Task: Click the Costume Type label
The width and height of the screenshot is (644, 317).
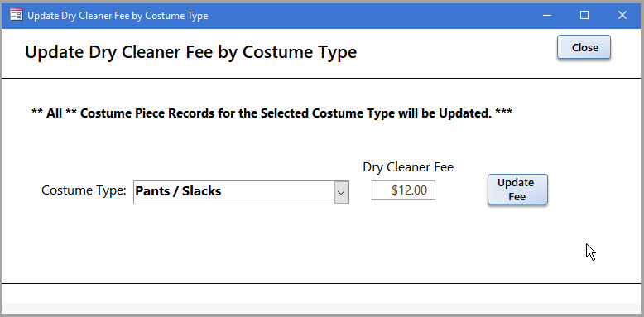Action: [x=84, y=190]
